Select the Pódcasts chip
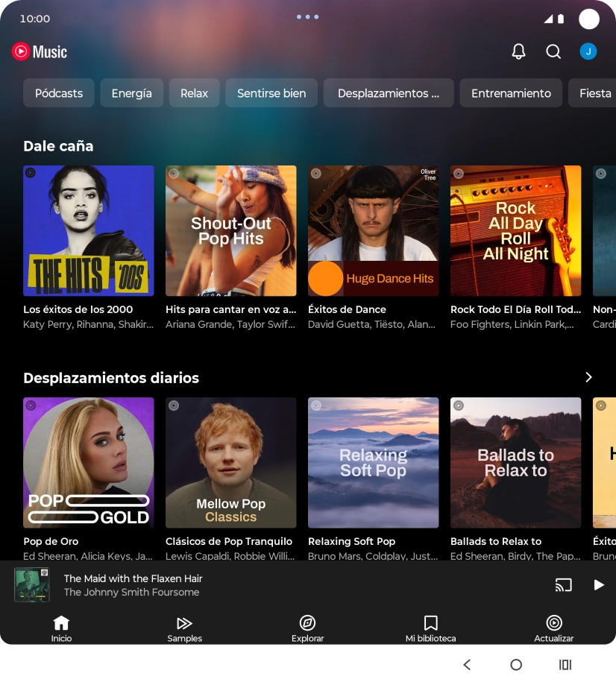Viewport: 616px width, 685px height. click(59, 93)
